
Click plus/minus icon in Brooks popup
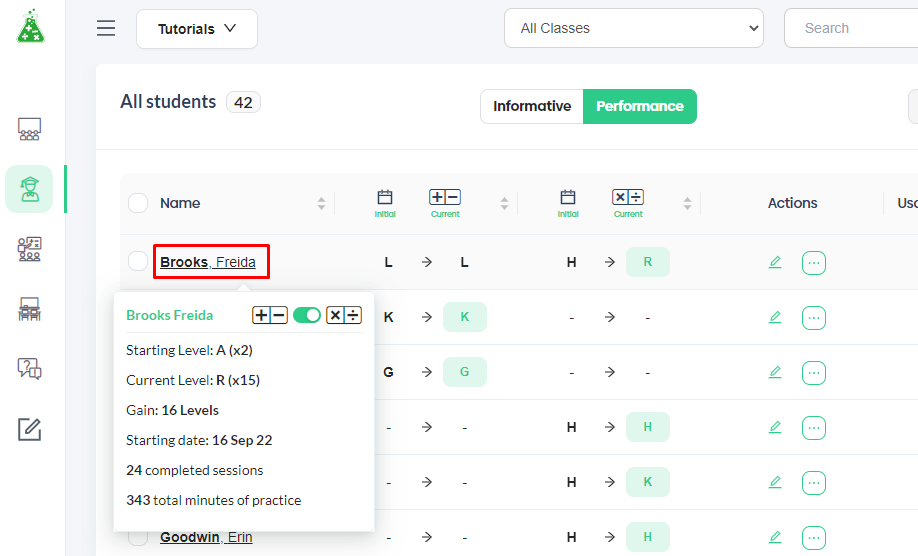tap(270, 315)
